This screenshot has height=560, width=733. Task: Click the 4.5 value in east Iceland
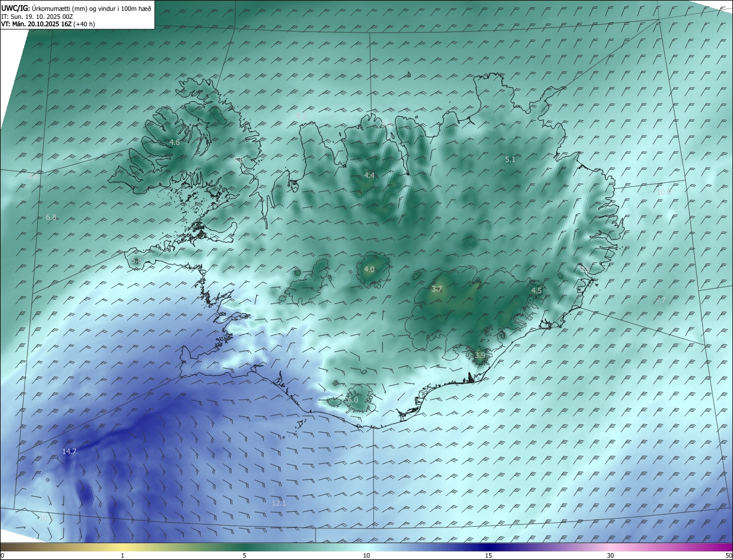point(537,290)
